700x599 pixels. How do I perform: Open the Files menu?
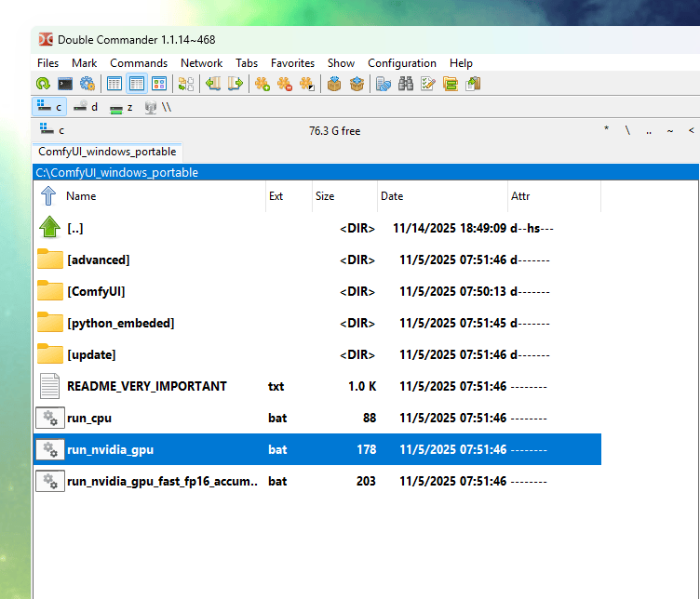coord(47,63)
